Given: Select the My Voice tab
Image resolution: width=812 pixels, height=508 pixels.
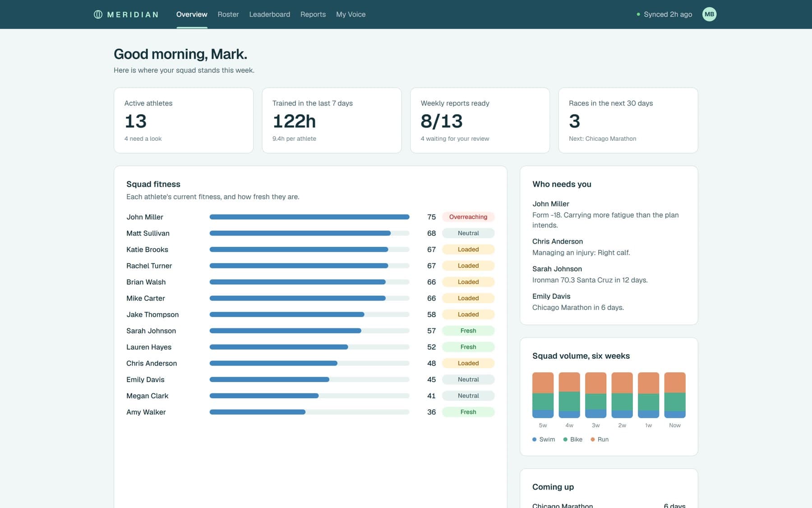Looking at the screenshot, I should coord(351,14).
